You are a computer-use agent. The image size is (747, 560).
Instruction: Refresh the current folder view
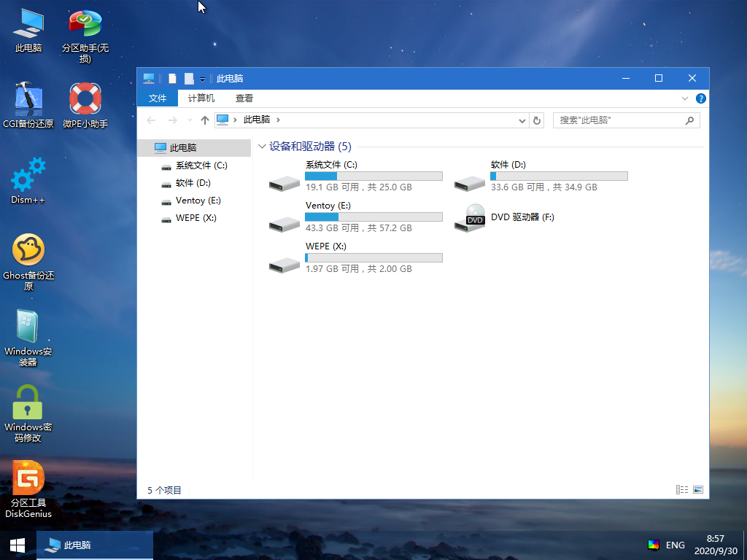pos(537,120)
